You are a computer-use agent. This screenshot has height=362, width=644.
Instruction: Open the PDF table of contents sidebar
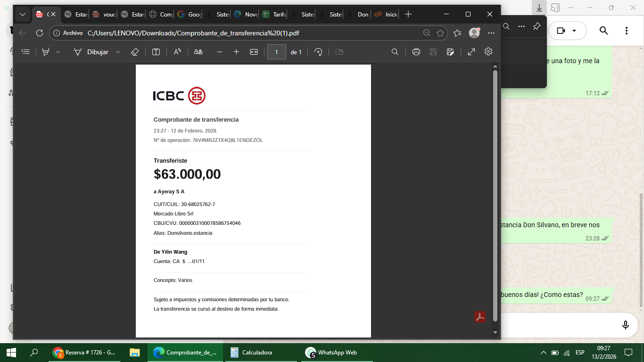(x=25, y=52)
